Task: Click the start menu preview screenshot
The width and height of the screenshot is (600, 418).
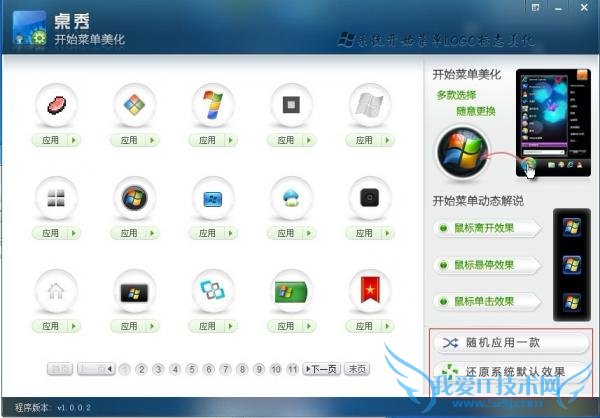Action: (x=553, y=122)
